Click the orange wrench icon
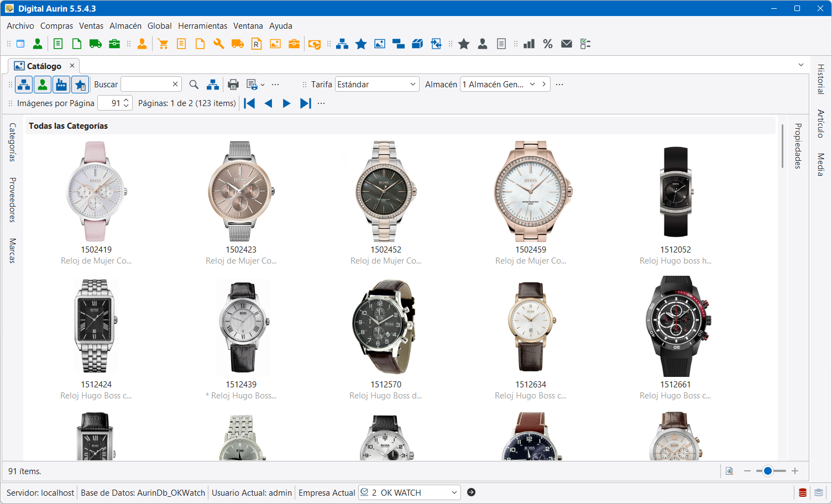Viewport: 832px width, 504px height. pos(219,44)
